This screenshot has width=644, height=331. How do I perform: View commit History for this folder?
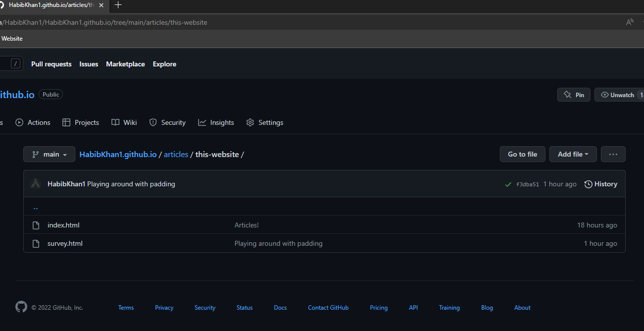[x=601, y=184]
